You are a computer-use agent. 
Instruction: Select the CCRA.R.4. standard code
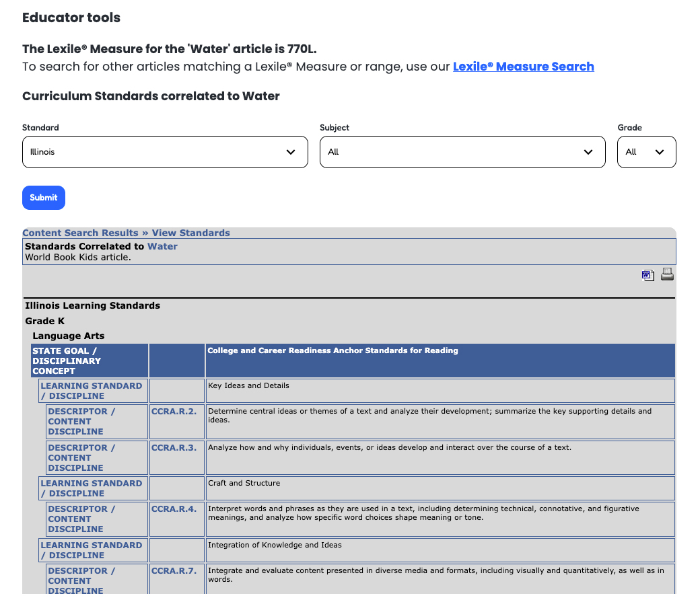[x=174, y=508]
